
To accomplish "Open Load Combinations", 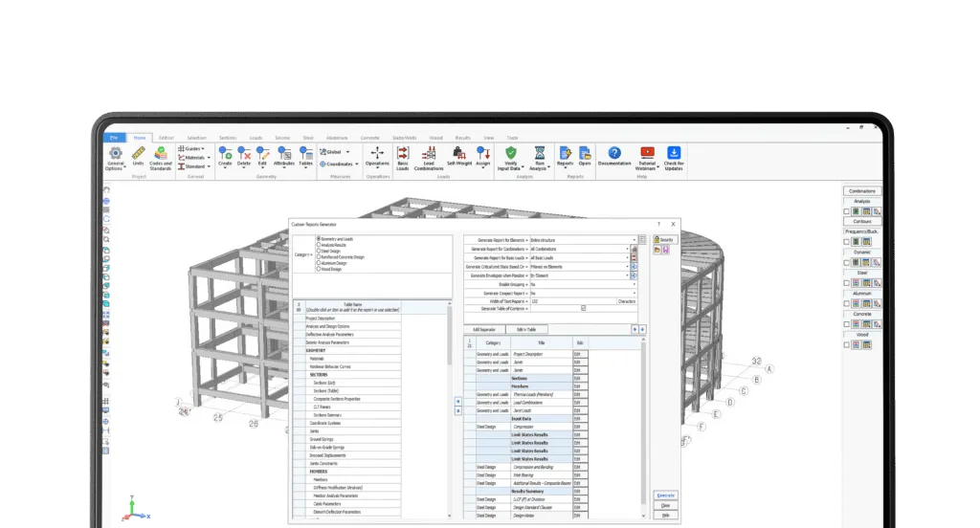I will 429,158.
